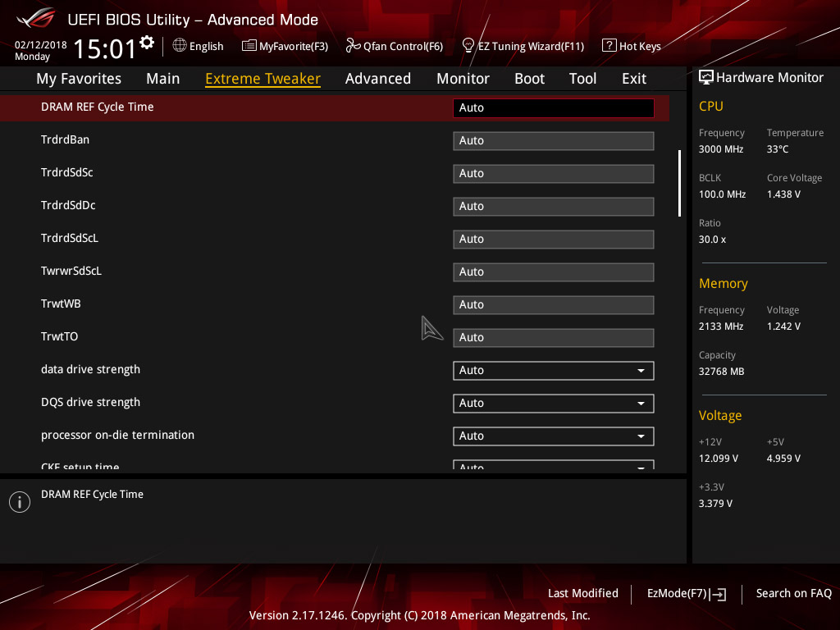Click the DRAM REF Cycle Time field
The width and height of the screenshot is (840, 630).
tap(554, 107)
